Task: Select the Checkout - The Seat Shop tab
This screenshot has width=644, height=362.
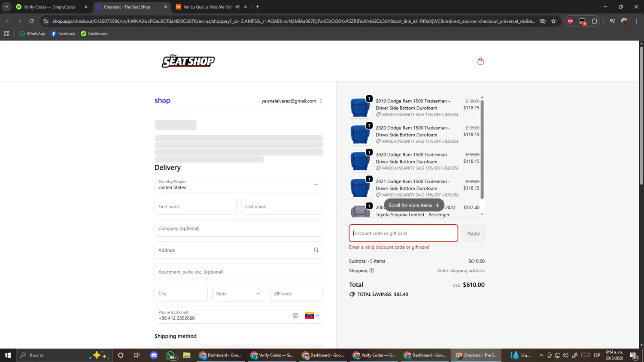Action: pyautogui.click(x=127, y=7)
